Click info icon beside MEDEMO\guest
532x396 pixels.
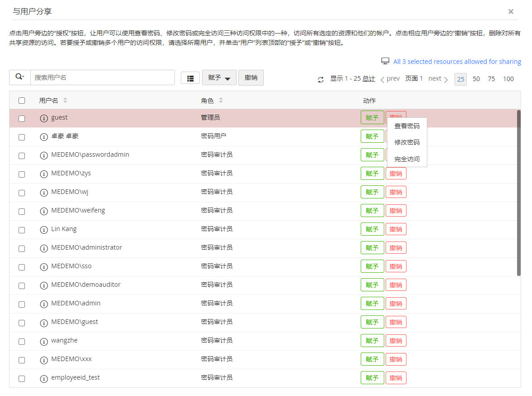pyautogui.click(x=44, y=323)
